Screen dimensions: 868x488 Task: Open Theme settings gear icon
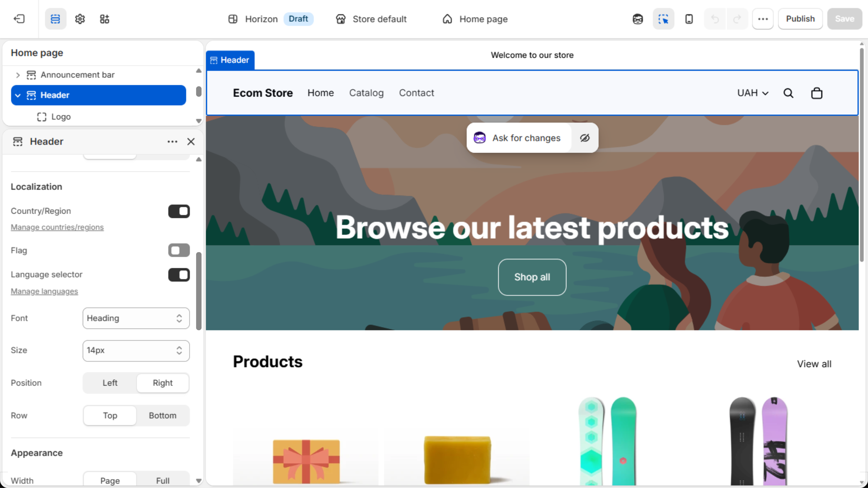80,19
